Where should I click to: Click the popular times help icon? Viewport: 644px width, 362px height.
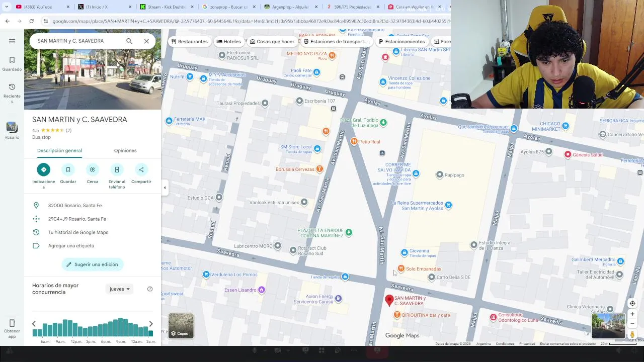(x=150, y=289)
